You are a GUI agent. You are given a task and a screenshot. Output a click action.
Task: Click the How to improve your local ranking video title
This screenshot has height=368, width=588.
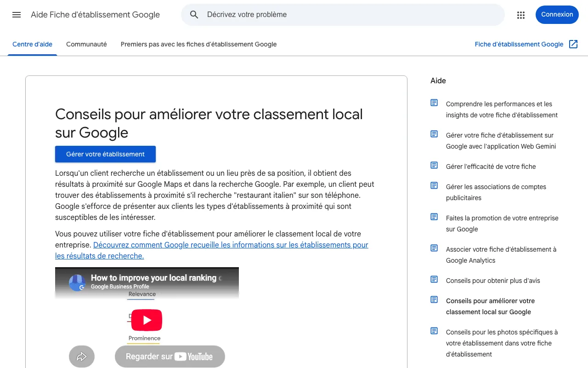pyautogui.click(x=156, y=278)
